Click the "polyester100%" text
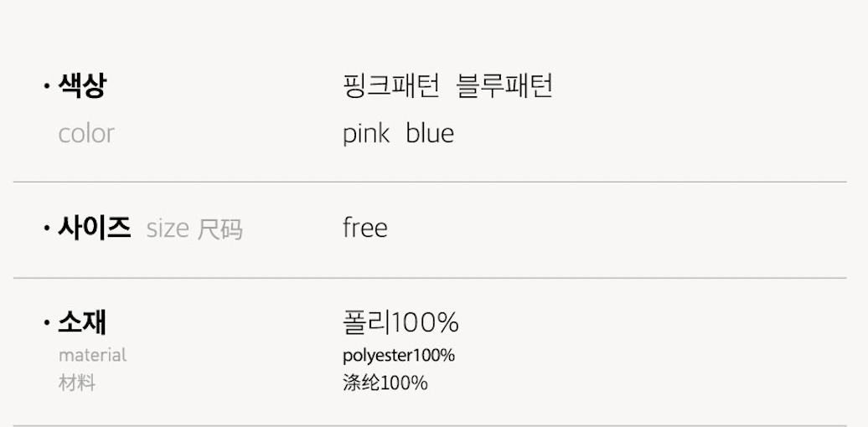The width and height of the screenshot is (868, 427). click(x=398, y=355)
